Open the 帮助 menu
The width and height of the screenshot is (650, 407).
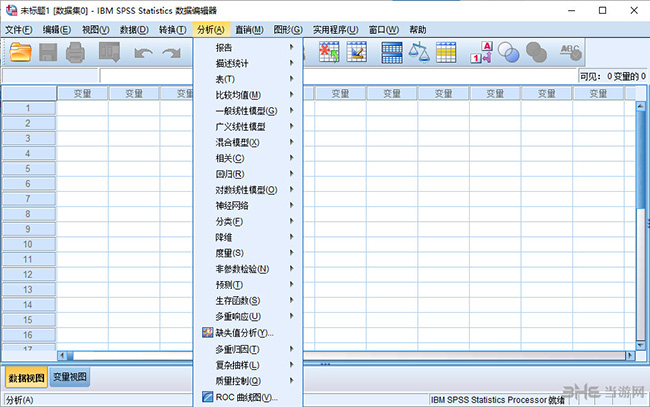click(418, 30)
